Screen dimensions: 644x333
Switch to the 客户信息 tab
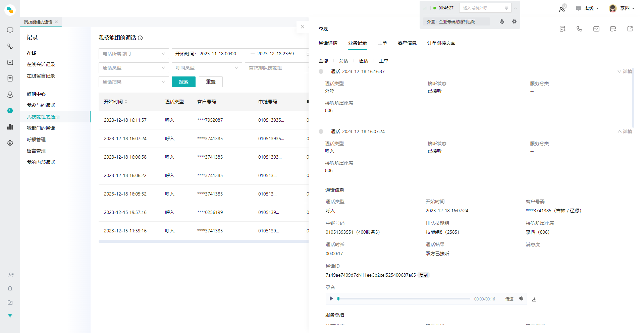pos(407,43)
